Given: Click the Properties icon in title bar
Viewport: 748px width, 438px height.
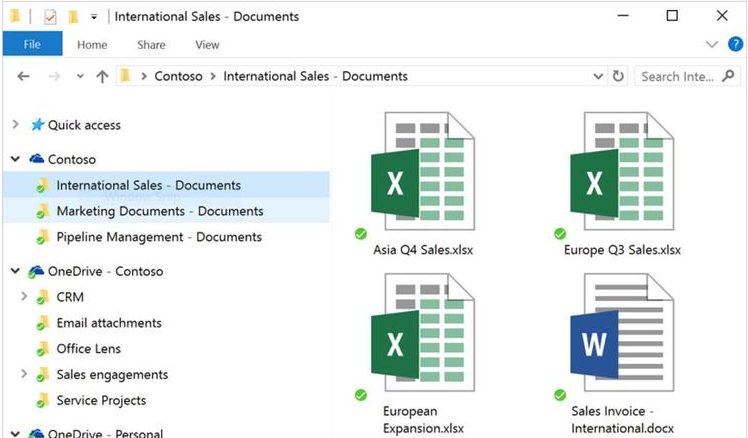Looking at the screenshot, I should [50, 17].
